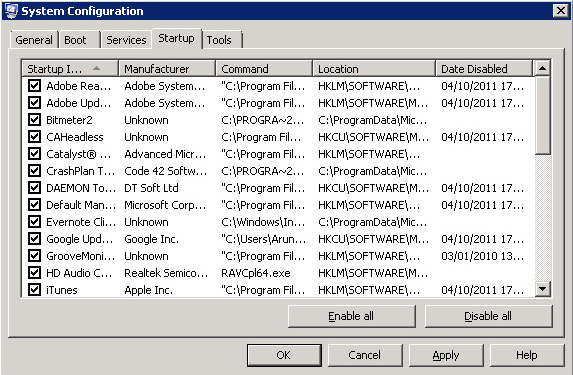The width and height of the screenshot is (573, 375).
Task: Click the RAVCpl64.exe command cell
Action: click(x=256, y=273)
